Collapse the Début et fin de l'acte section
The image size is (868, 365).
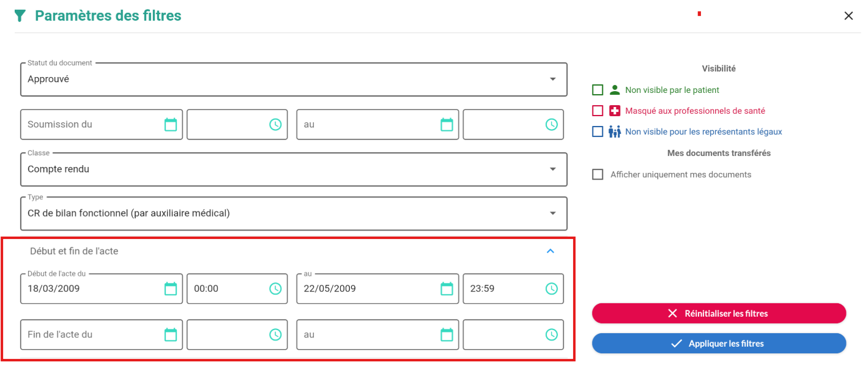pyautogui.click(x=550, y=251)
